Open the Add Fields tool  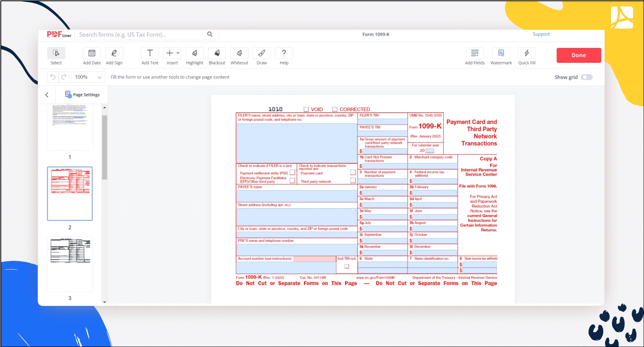click(475, 53)
